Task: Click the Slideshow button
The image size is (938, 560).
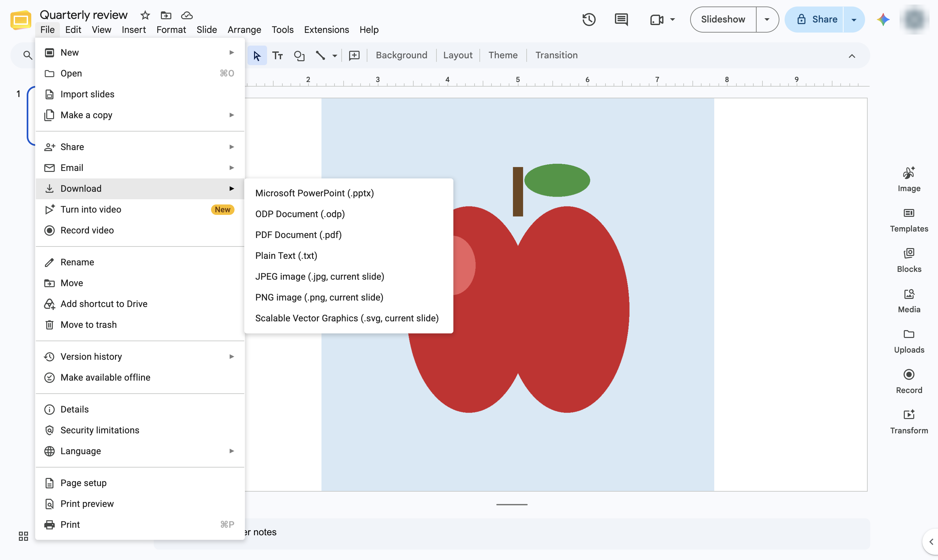Action: [723, 19]
